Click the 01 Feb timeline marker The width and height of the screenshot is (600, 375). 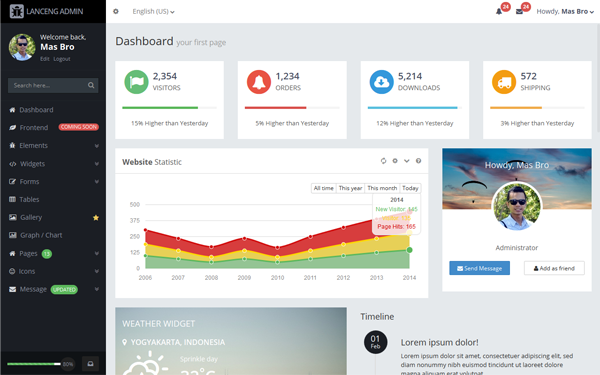coord(375,342)
